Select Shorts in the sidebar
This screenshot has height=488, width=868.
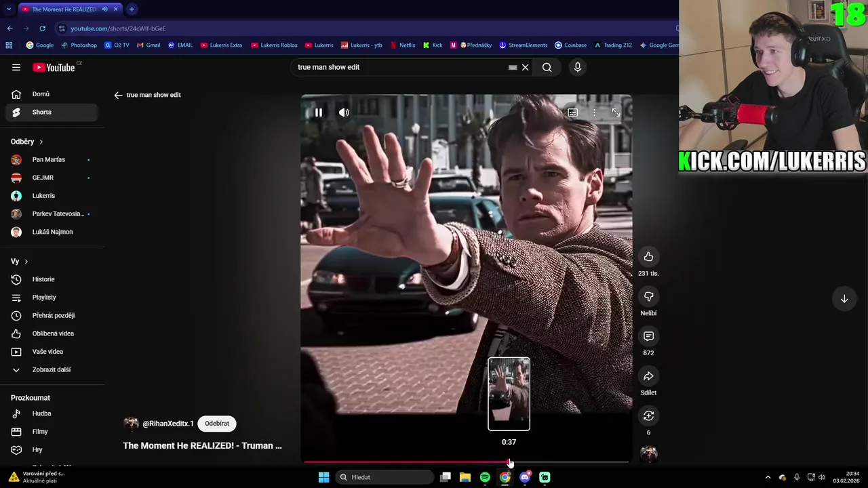pyautogui.click(x=52, y=112)
